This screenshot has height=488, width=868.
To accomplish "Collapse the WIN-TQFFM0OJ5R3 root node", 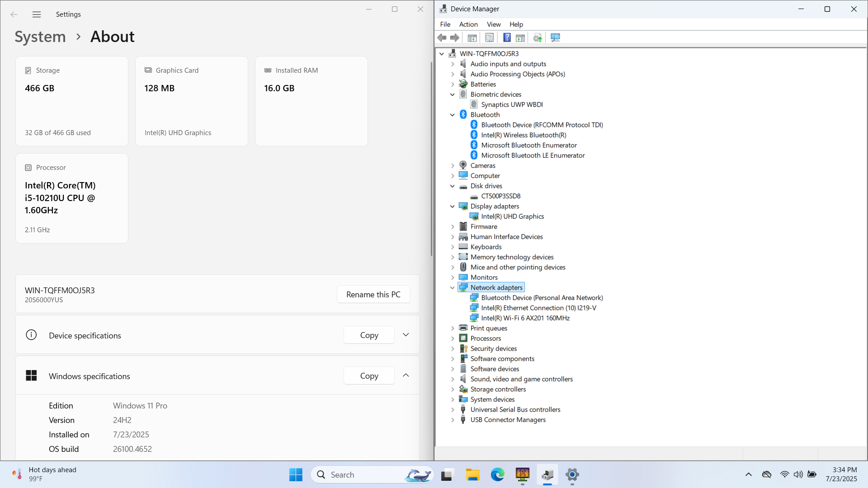I will pos(442,54).
